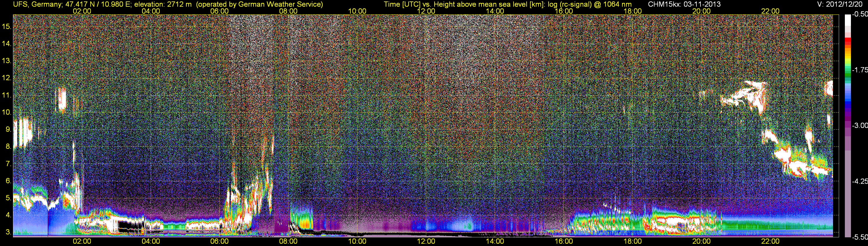Click the 15. km height axis label
Viewport: 868px width, 246px height.
(x=7, y=26)
